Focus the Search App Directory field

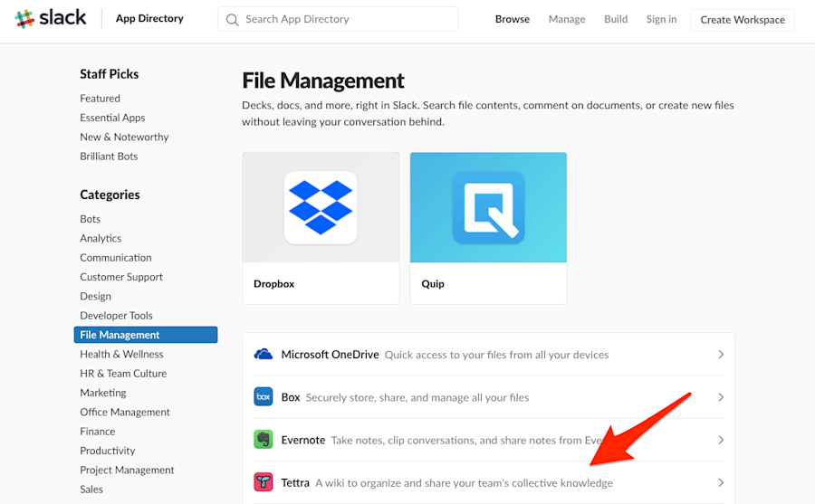(338, 19)
